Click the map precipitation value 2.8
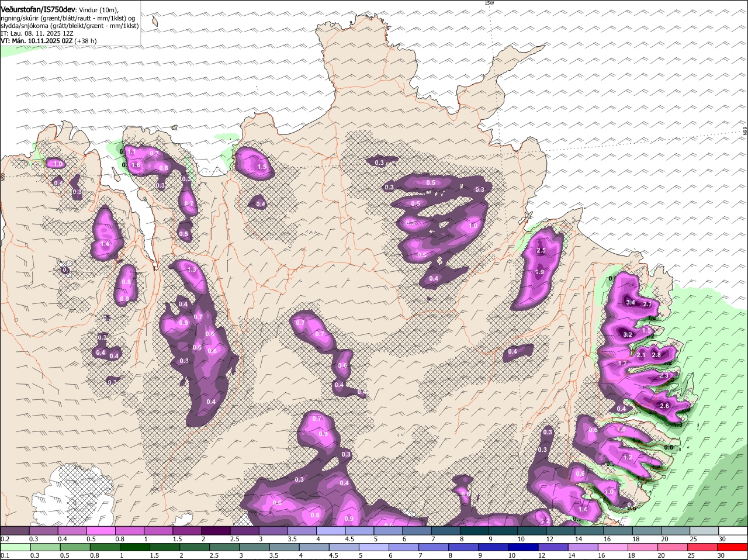Image resolution: width=748 pixels, height=560 pixels. [x=656, y=355]
